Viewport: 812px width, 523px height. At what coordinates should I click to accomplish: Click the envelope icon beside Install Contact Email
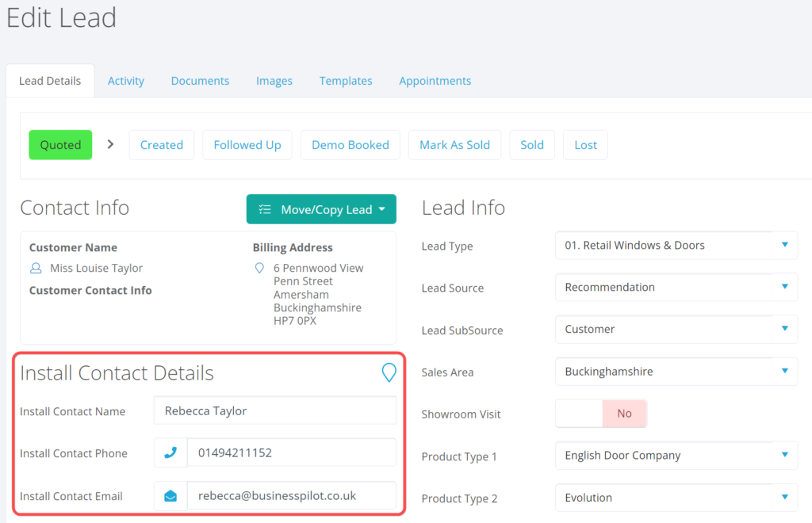[170, 496]
